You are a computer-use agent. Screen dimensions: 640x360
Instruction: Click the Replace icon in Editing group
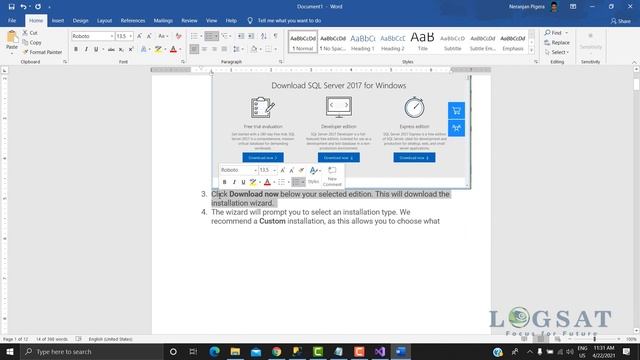547,42
